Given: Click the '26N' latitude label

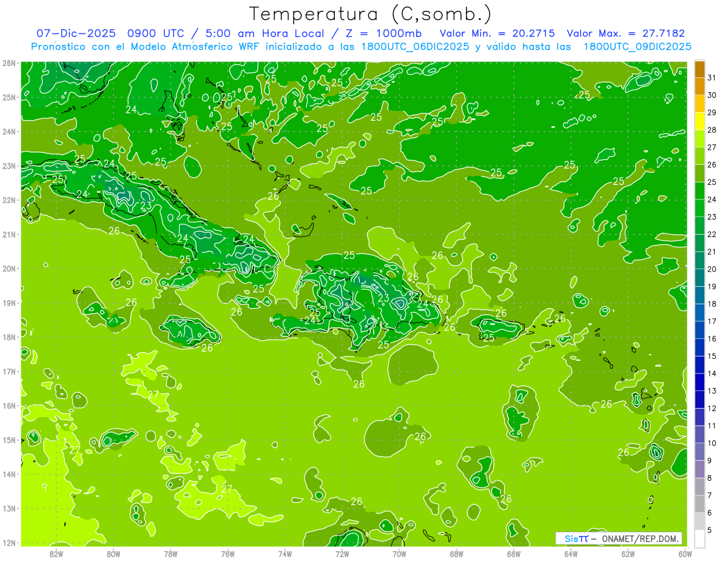Looking at the screenshot, I should 9,63.
